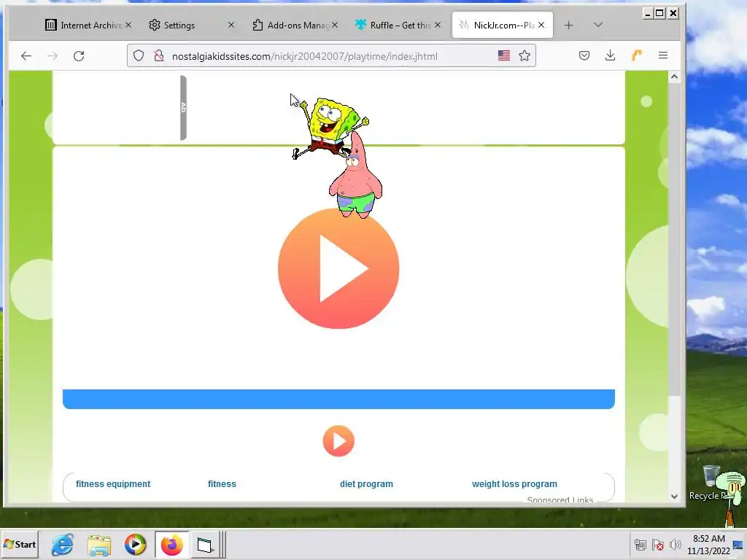
Task: Click the large orange Ruffle play button
Action: (x=338, y=268)
